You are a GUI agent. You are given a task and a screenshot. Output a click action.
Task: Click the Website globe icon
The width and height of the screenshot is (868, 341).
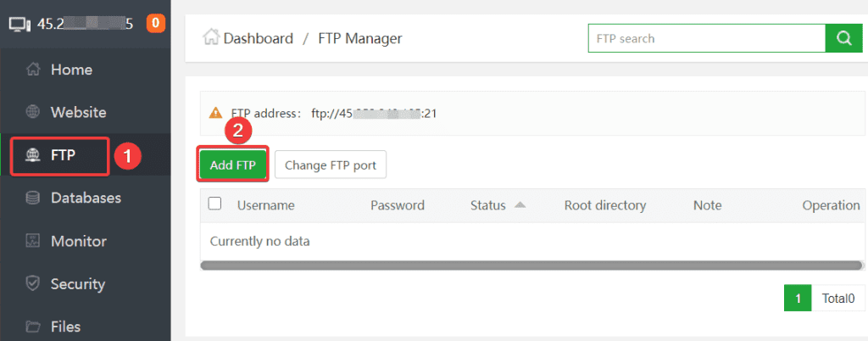tap(33, 112)
